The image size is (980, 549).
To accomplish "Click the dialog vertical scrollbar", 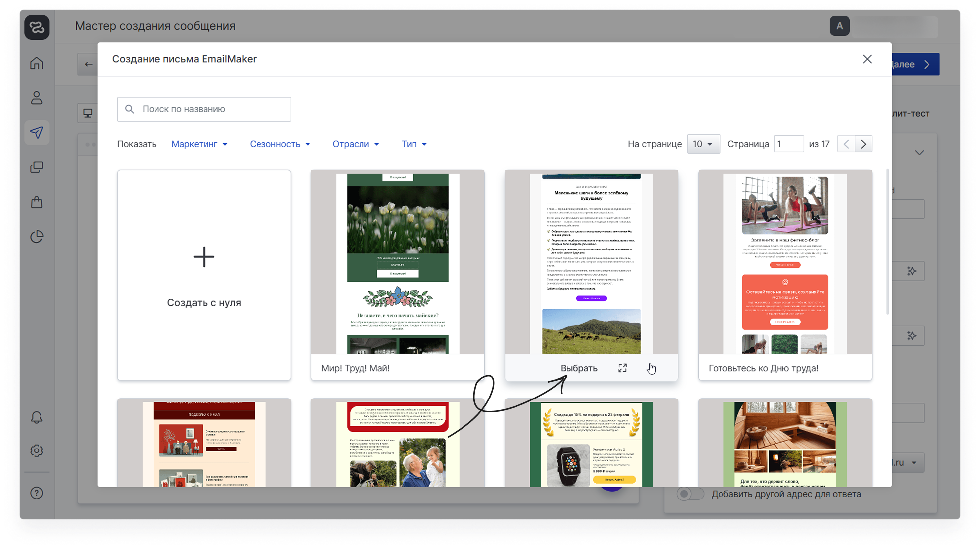I will click(x=887, y=243).
